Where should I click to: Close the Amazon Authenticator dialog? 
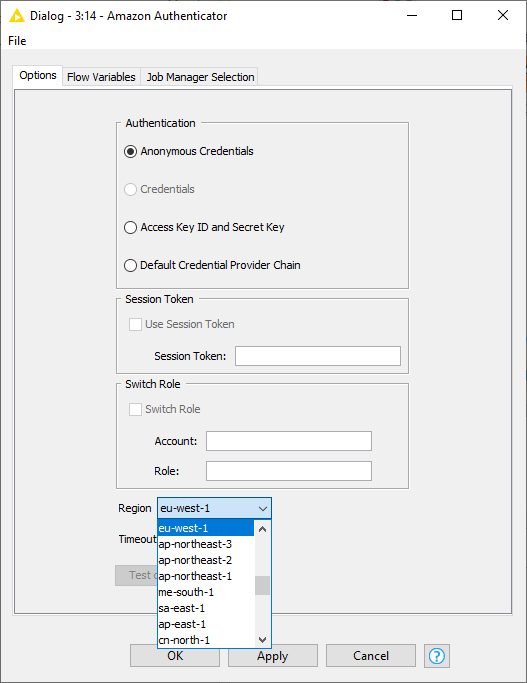[503, 15]
